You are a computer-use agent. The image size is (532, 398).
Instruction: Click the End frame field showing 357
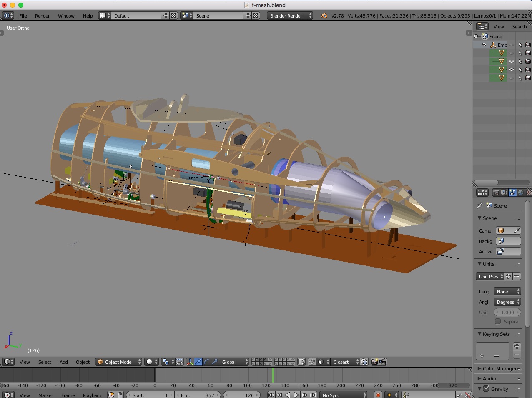click(198, 395)
